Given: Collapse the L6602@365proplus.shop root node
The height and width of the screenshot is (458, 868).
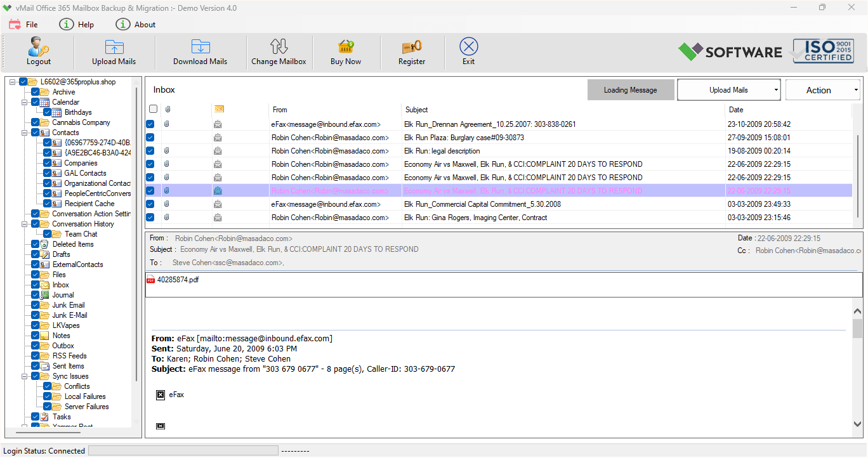Looking at the screenshot, I should (13, 82).
